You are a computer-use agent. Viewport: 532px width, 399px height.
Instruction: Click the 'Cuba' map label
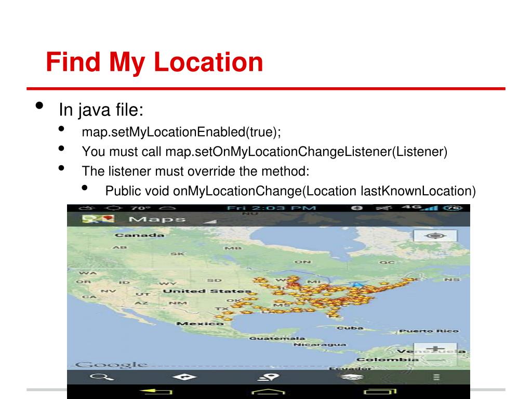coord(350,328)
